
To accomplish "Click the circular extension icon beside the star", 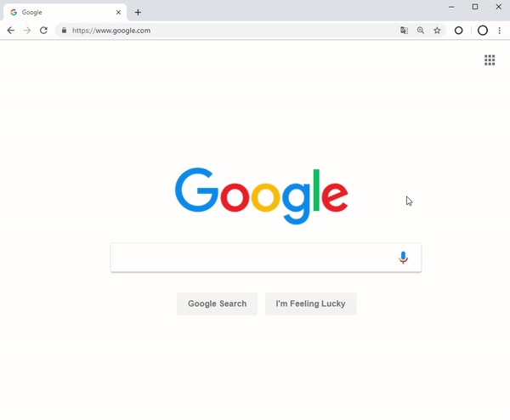I will click(x=459, y=31).
